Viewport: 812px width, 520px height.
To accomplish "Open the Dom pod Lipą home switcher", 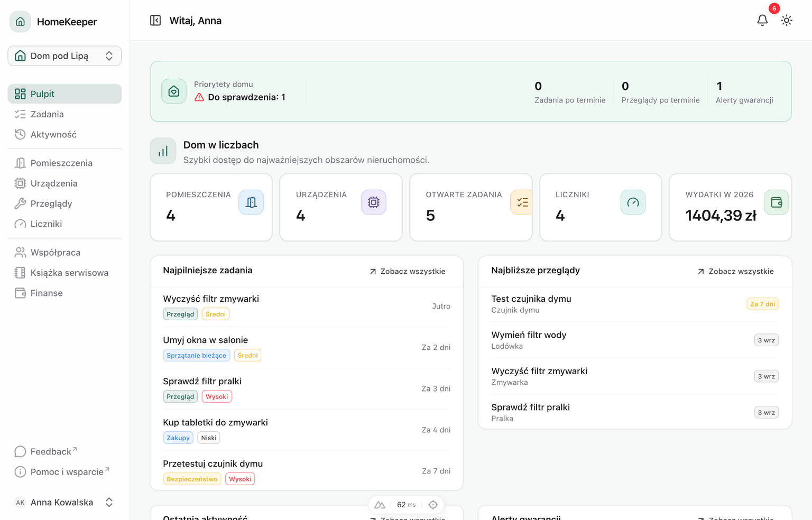I will pos(64,56).
